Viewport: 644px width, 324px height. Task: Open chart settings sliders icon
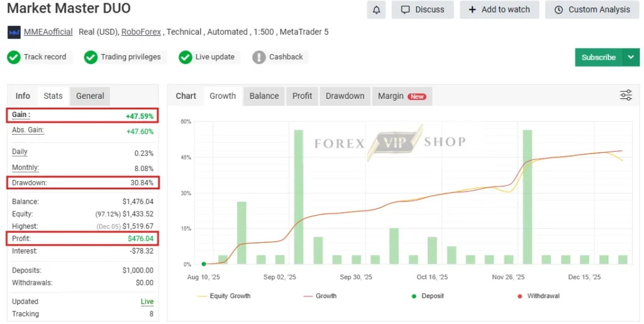click(x=626, y=95)
